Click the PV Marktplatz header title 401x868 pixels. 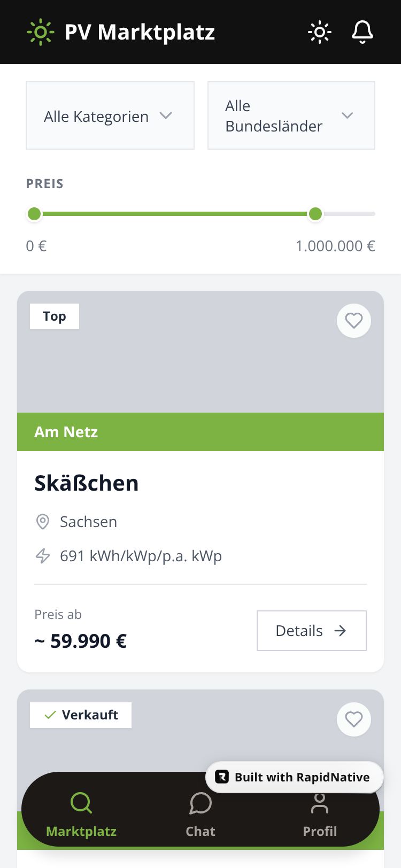[x=140, y=33]
